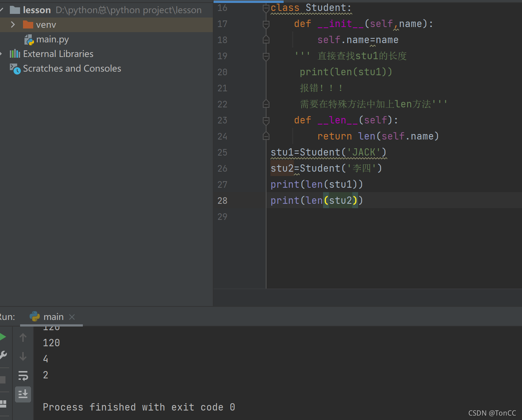Screen dimensions: 522x420
Task: Click the empty line 29 in editor
Action: [x=394, y=217]
